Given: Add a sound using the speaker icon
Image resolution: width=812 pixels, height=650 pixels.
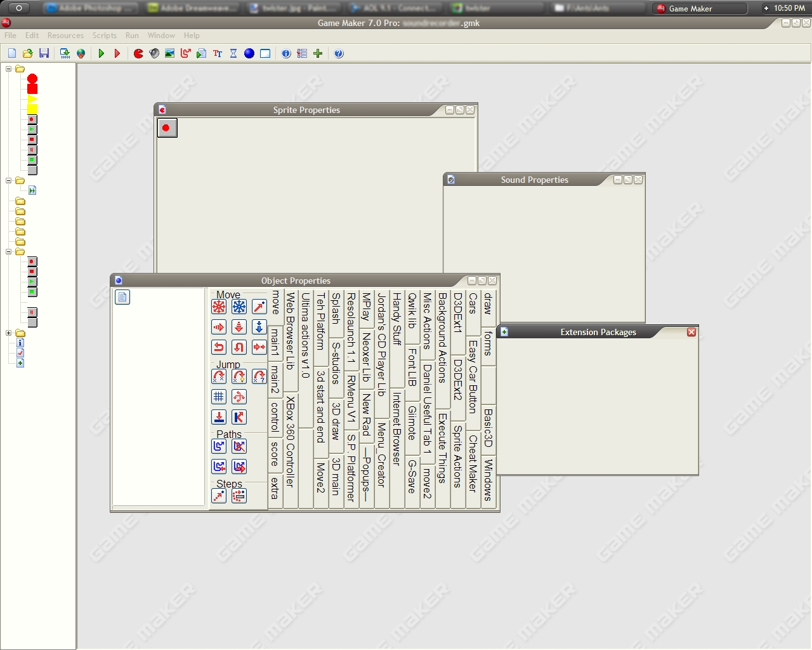Looking at the screenshot, I should pos(154,53).
